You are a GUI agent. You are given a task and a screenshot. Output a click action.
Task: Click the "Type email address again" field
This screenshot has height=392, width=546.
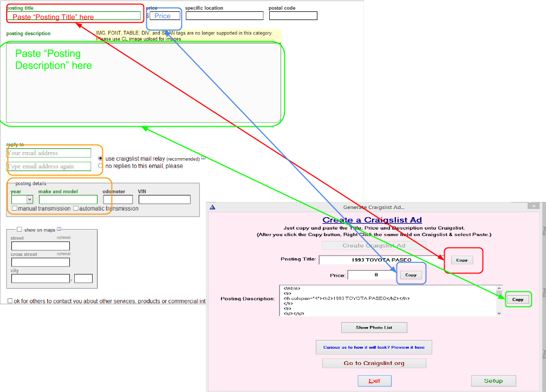pos(49,166)
